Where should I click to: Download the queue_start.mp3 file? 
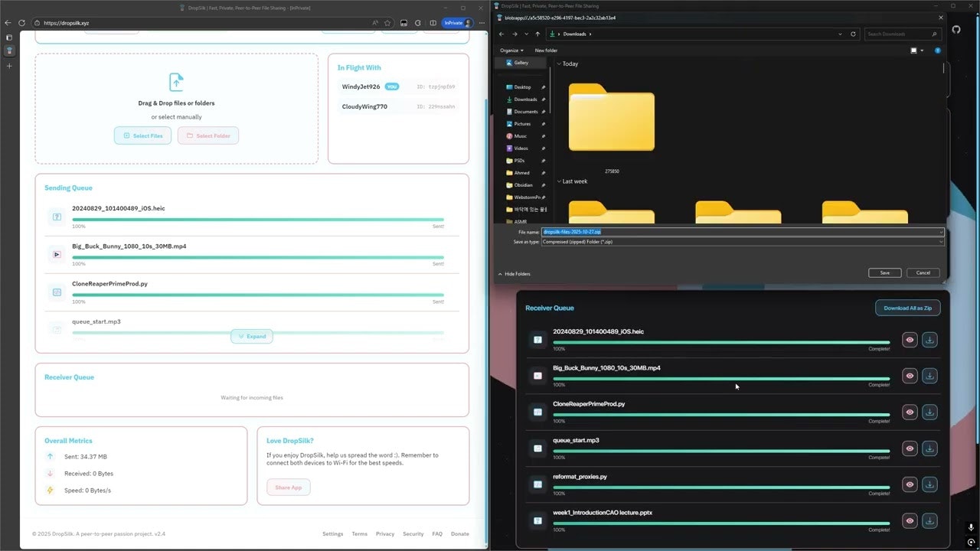point(929,448)
